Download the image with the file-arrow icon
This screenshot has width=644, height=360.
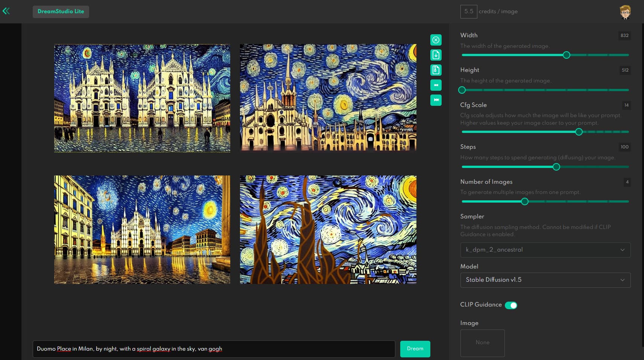pyautogui.click(x=436, y=55)
